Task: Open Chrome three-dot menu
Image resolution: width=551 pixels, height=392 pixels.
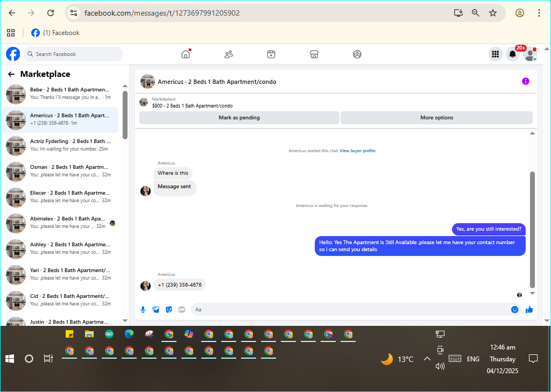Action: 539,13
